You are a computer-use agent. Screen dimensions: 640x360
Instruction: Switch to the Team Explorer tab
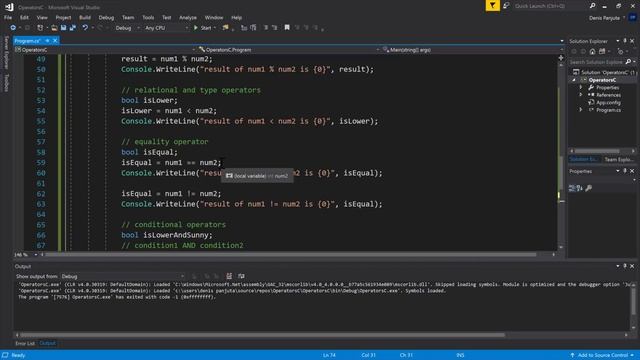619,160
